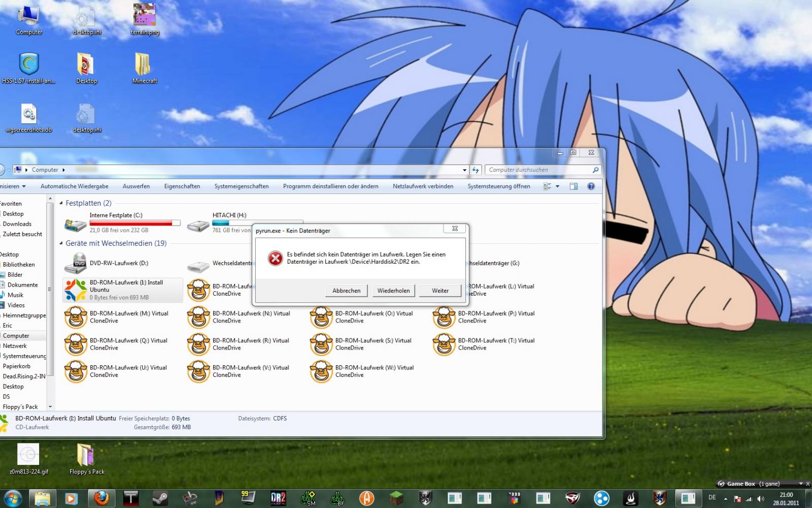812x508 pixels.
Task: Click the Interne Festplatte (C:) usage bar
Action: point(134,223)
